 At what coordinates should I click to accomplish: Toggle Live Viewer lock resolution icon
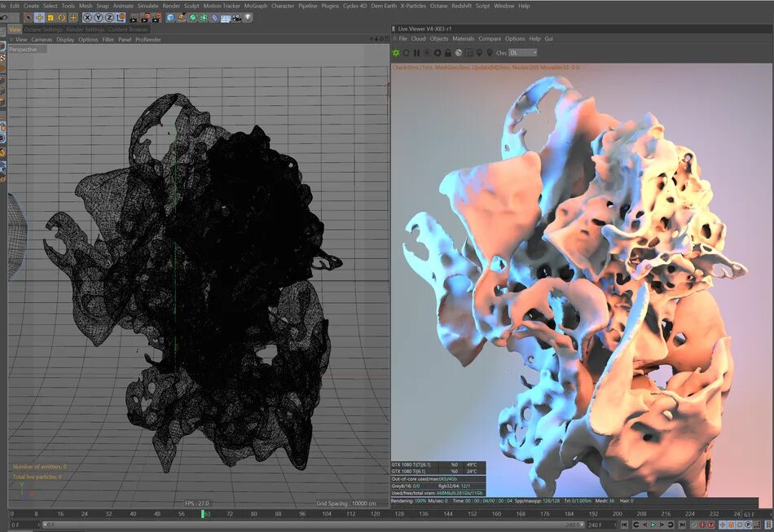tap(447, 53)
